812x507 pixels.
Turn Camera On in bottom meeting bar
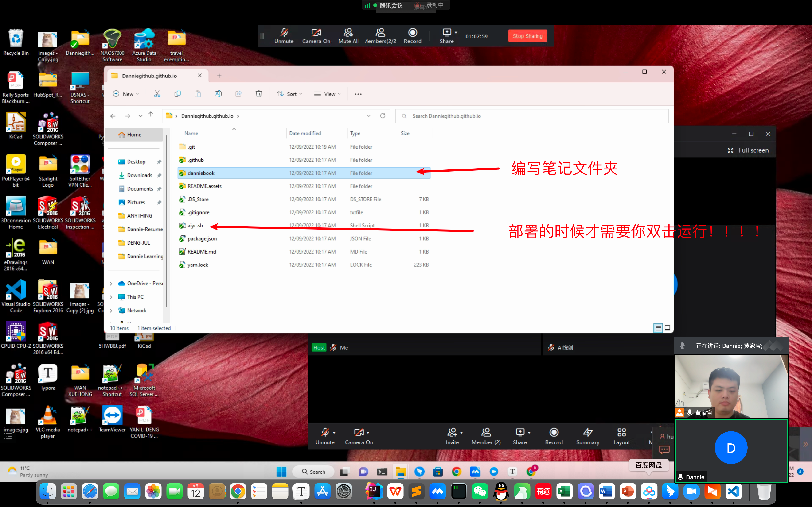[359, 436]
